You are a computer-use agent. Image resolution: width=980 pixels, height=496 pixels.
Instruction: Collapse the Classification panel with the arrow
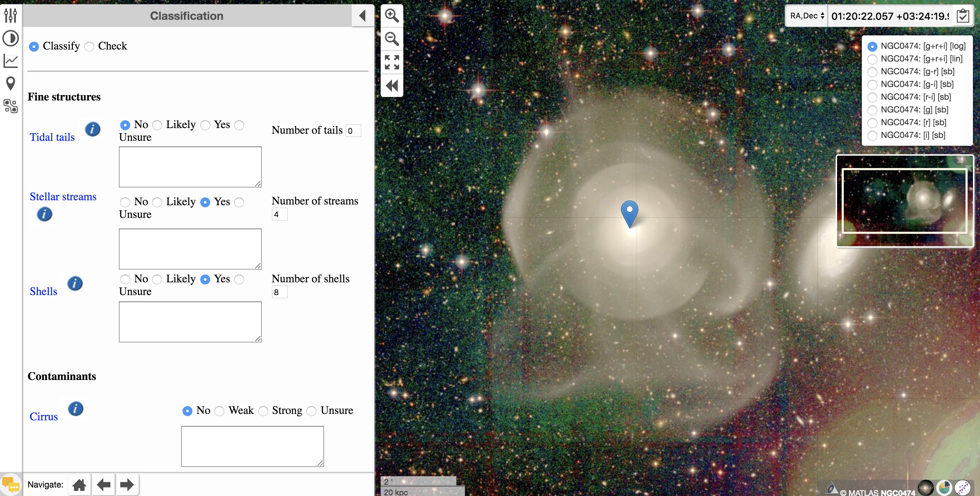362,16
